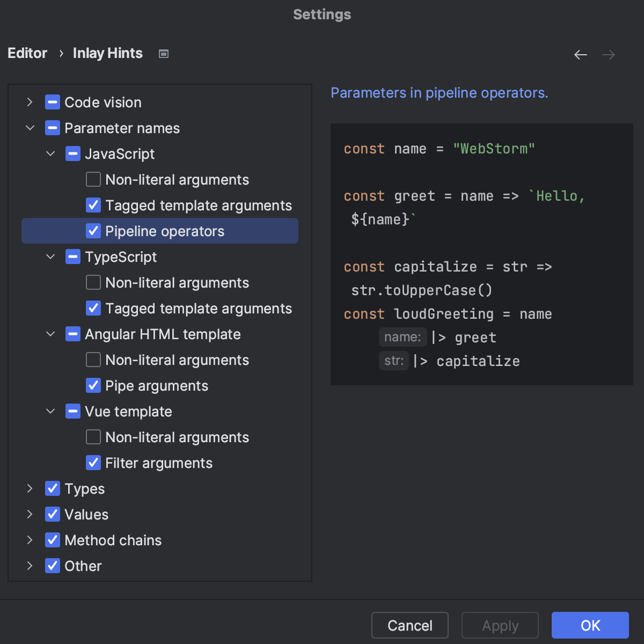Open the Editor breadcrumb item
Viewport: 644px width, 644px height.
click(27, 53)
